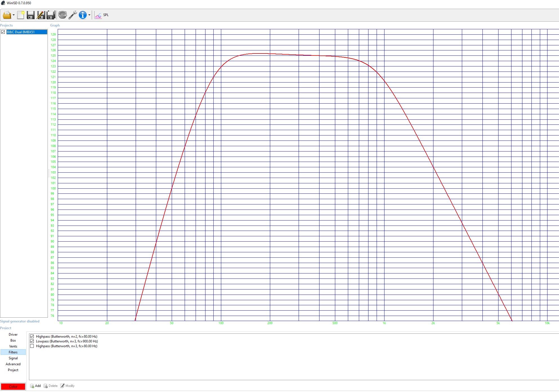Click the Add filter button
The height and width of the screenshot is (392, 559).
tap(35, 386)
